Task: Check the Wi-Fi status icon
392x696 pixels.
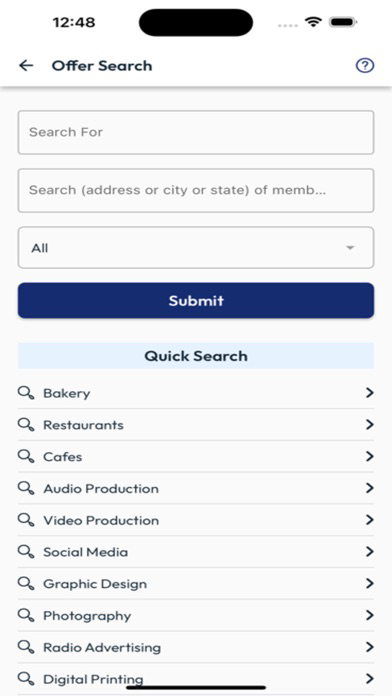Action: point(313,22)
